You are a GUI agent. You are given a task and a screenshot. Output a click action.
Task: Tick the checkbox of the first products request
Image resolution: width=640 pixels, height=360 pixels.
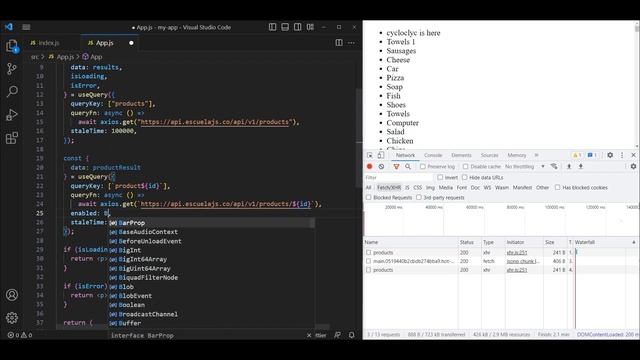coord(369,253)
